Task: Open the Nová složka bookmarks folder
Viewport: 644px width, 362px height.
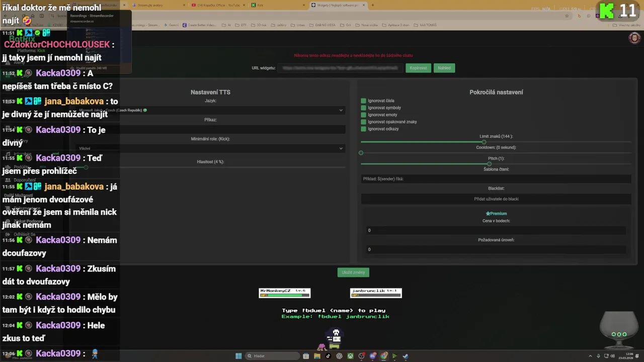Action: (x=367, y=25)
